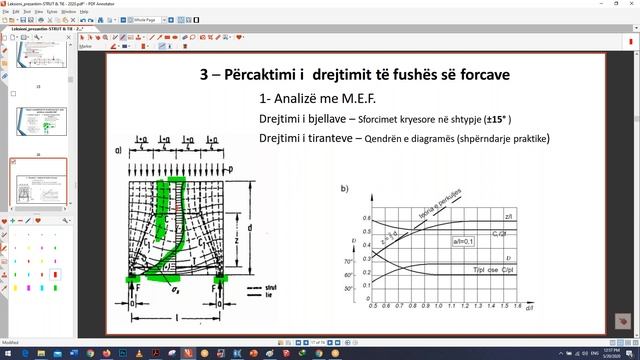This screenshot has height=360, width=640.
Task: Click the red hand button at the slide's bottom right
Action: click(623, 321)
